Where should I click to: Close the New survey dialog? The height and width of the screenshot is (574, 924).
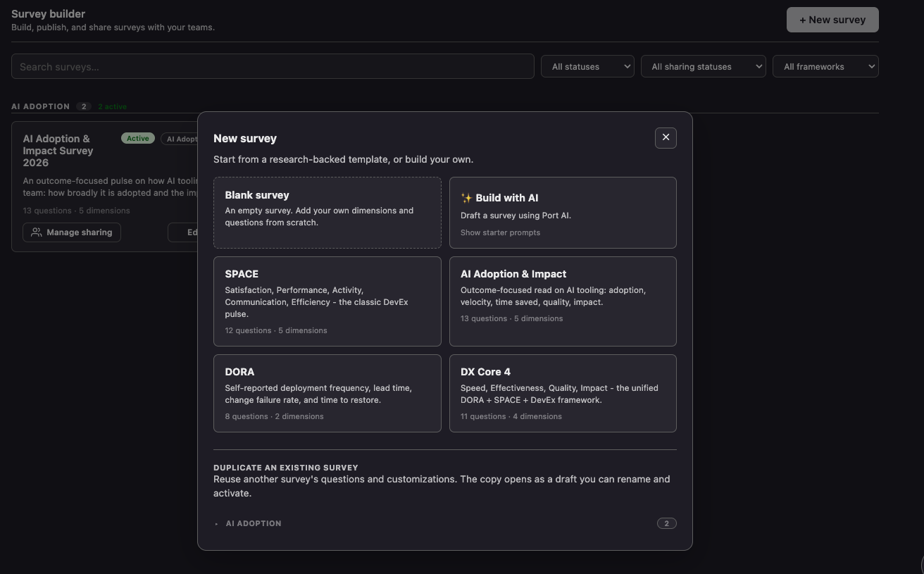[x=666, y=138]
